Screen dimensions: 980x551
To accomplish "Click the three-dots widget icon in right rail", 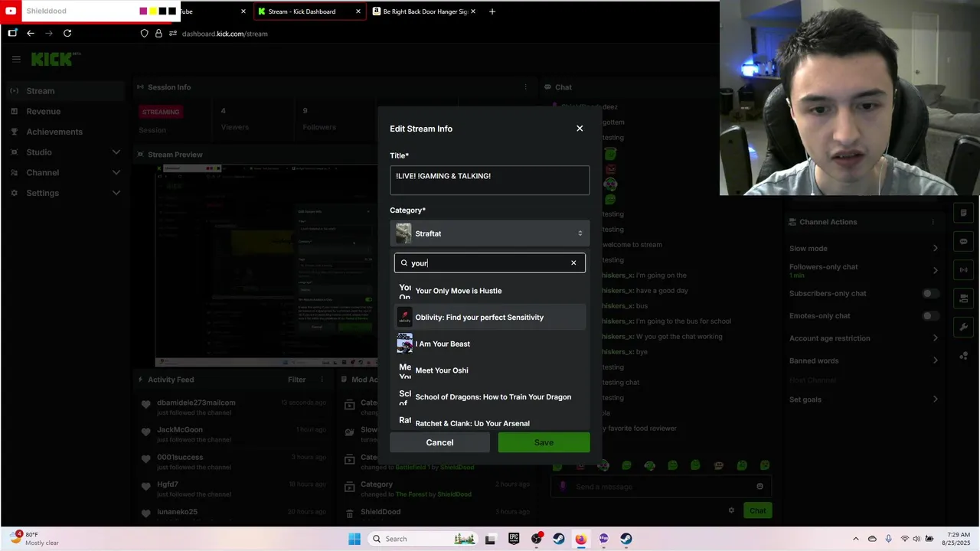I will coord(964,356).
